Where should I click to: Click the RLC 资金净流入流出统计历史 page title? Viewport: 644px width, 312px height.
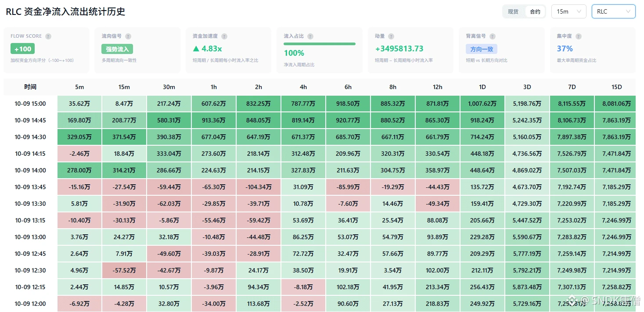click(x=65, y=12)
